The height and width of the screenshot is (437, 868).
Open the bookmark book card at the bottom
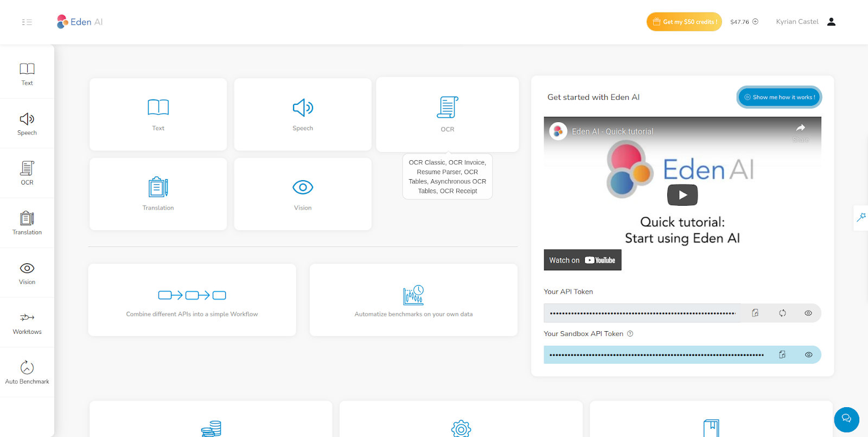pos(711,419)
